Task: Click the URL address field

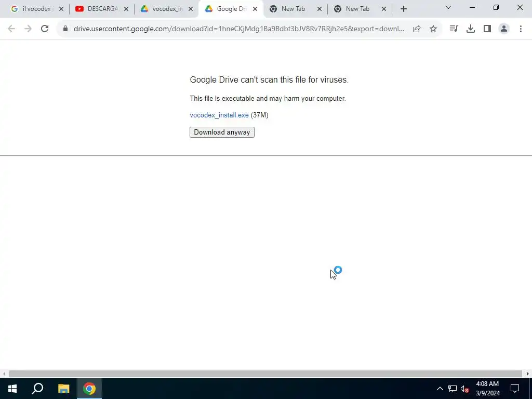Action: (x=238, y=29)
